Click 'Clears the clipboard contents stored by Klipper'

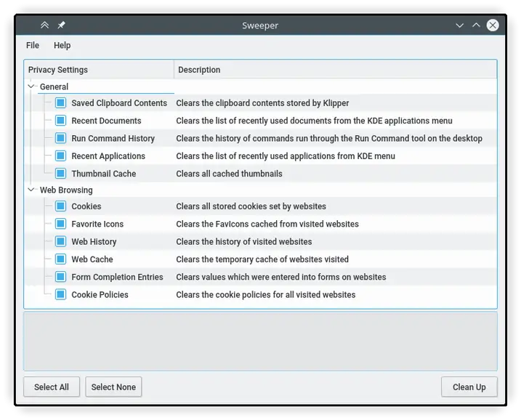click(262, 103)
